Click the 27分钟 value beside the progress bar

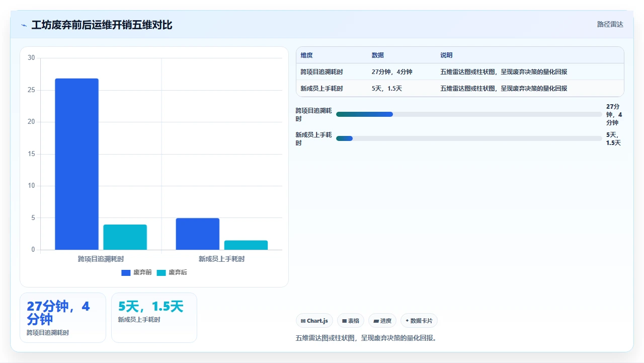pos(614,114)
